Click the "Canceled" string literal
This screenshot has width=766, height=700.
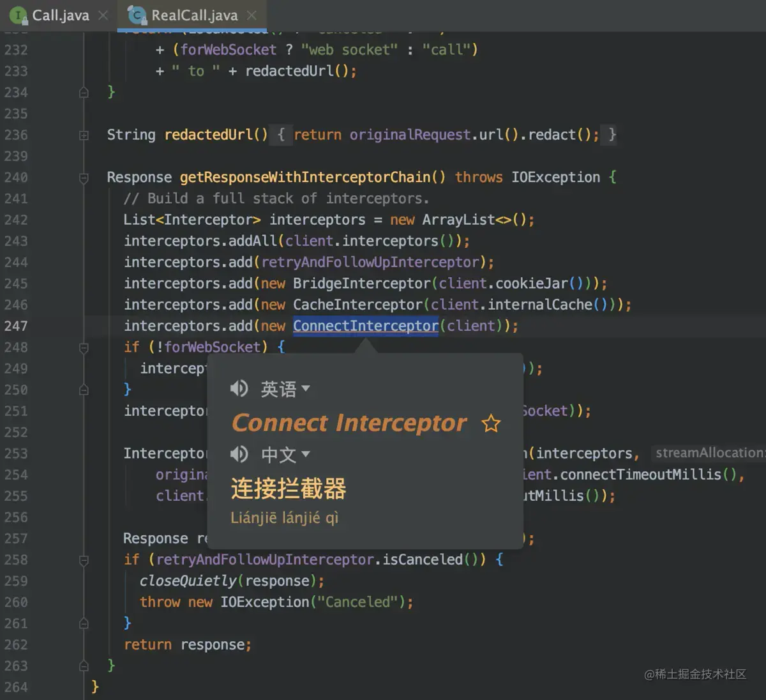click(x=357, y=602)
